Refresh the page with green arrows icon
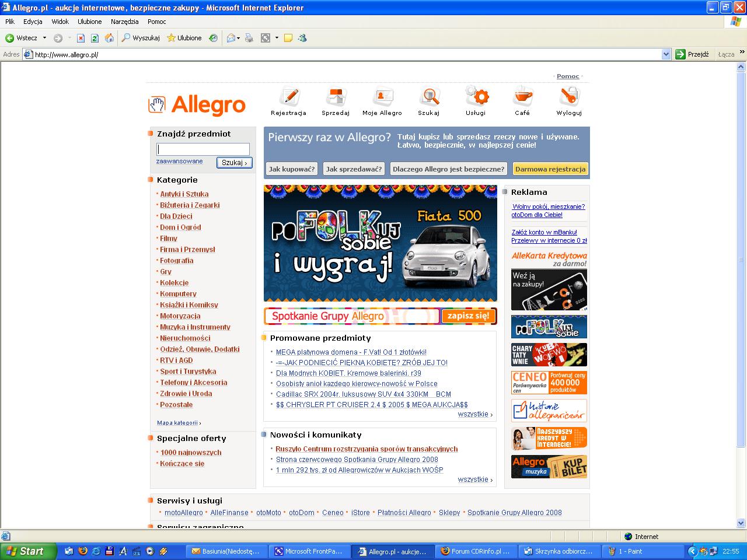747x560 pixels. [x=95, y=38]
